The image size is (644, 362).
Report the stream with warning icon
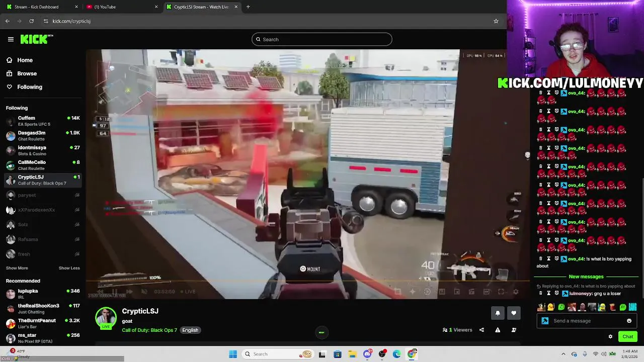click(x=498, y=330)
